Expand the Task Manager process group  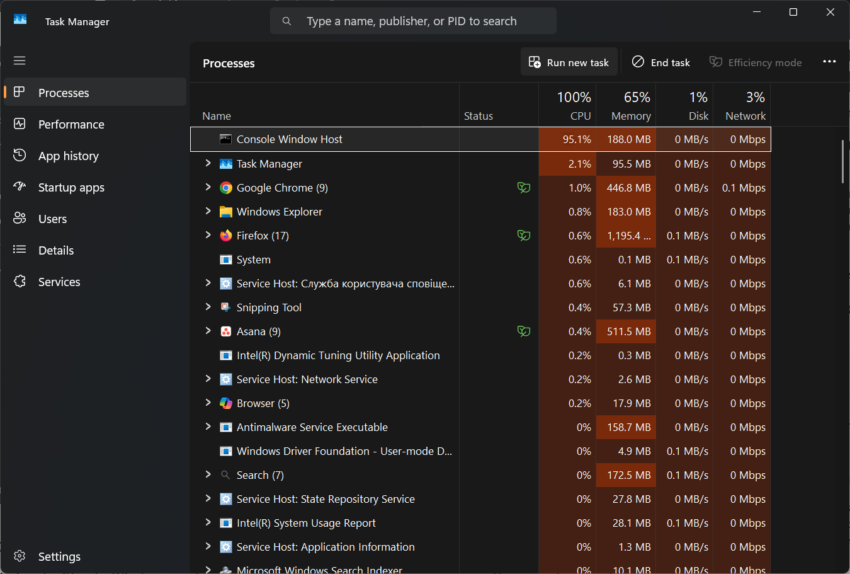208,163
